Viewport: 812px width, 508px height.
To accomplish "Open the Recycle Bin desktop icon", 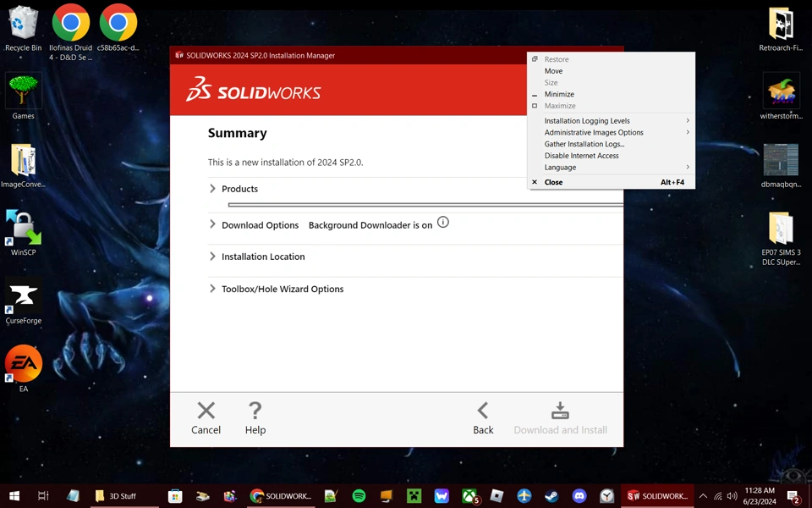I will pyautogui.click(x=23, y=29).
